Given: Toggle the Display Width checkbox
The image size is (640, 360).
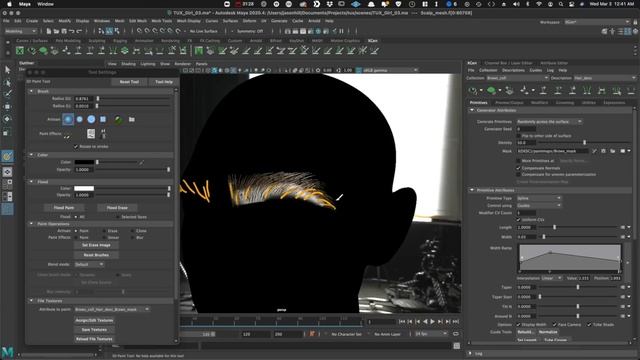Looking at the screenshot, I should [518, 324].
